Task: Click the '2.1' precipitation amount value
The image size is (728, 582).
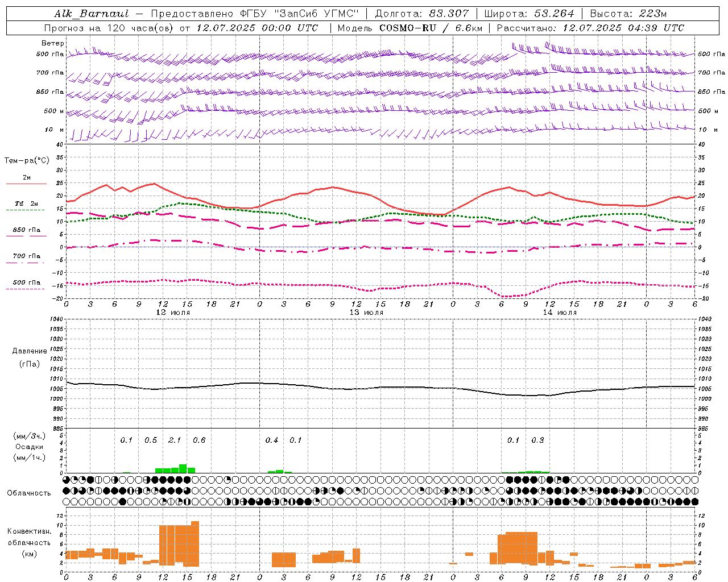Action: click(x=175, y=440)
